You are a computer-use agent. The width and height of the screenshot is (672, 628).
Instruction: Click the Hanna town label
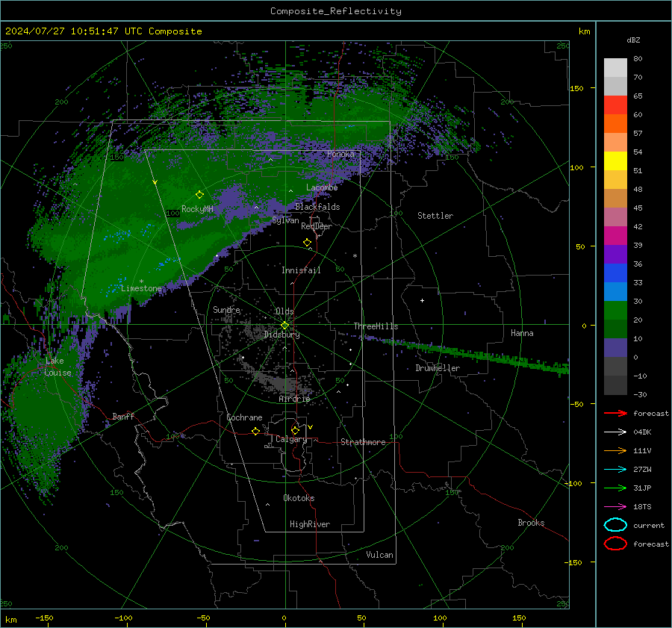coord(522,333)
